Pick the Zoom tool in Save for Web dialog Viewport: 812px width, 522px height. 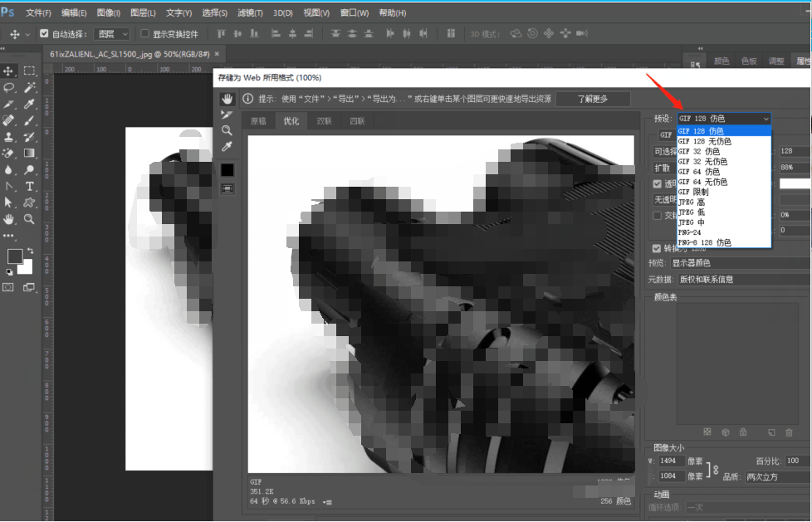coord(227,130)
